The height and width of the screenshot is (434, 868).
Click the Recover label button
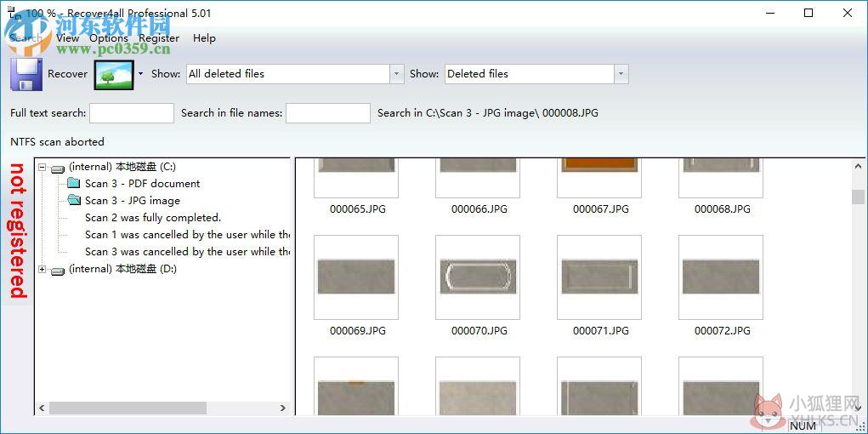[x=67, y=74]
